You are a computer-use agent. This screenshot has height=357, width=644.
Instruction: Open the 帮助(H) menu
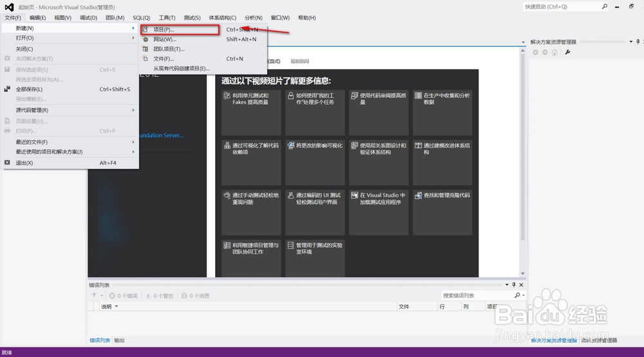point(307,17)
